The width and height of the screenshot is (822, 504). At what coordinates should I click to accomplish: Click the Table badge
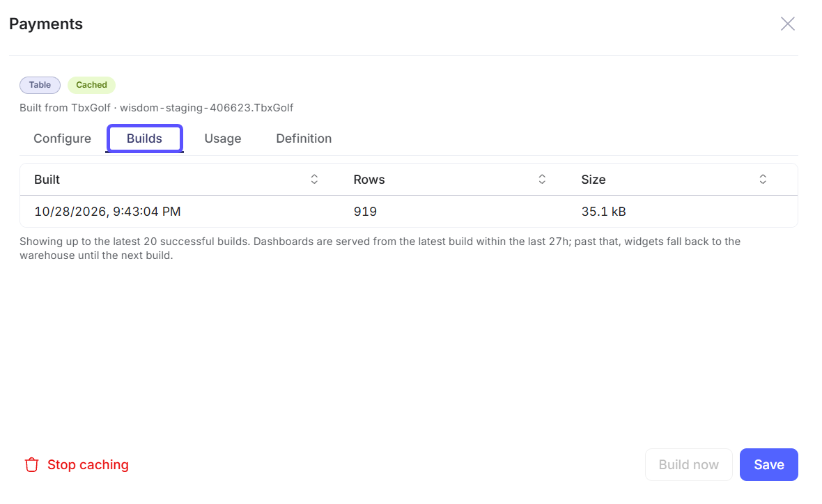pos(40,85)
